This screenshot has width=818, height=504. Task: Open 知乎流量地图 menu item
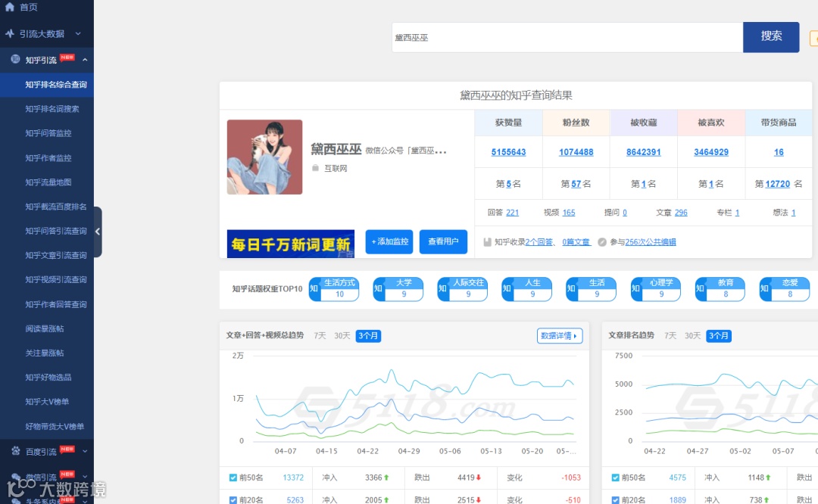48,182
